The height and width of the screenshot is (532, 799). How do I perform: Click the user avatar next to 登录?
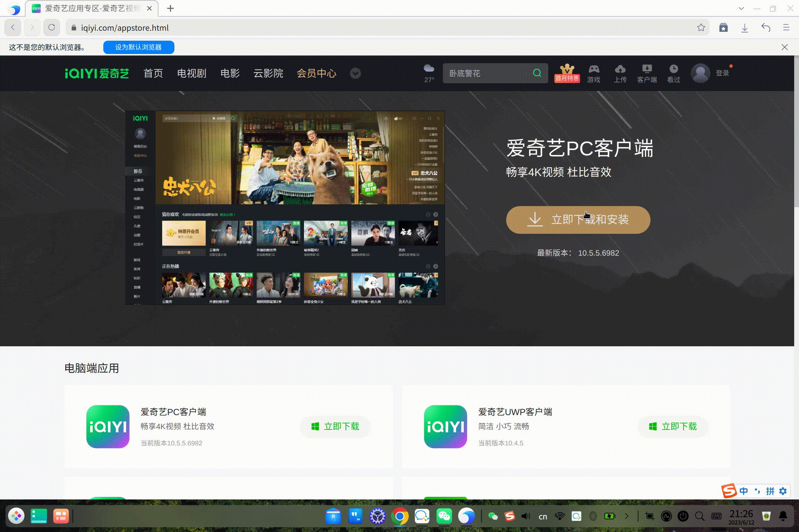[x=700, y=73]
